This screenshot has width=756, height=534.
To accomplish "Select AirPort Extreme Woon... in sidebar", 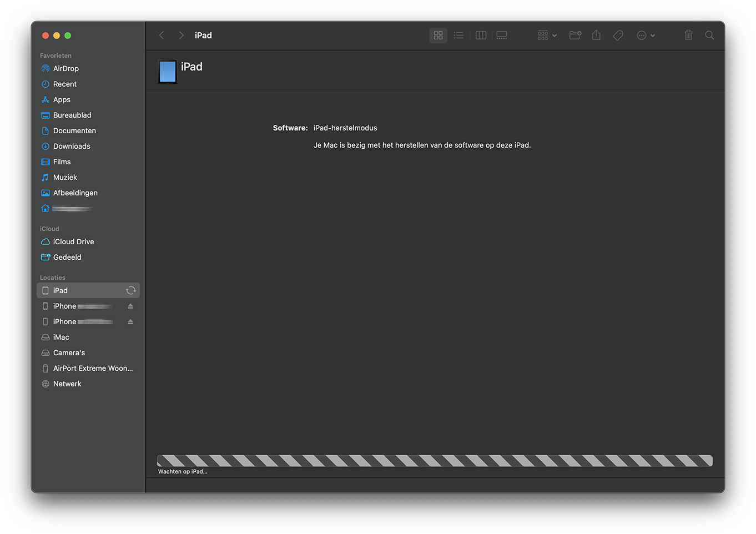I will point(88,368).
